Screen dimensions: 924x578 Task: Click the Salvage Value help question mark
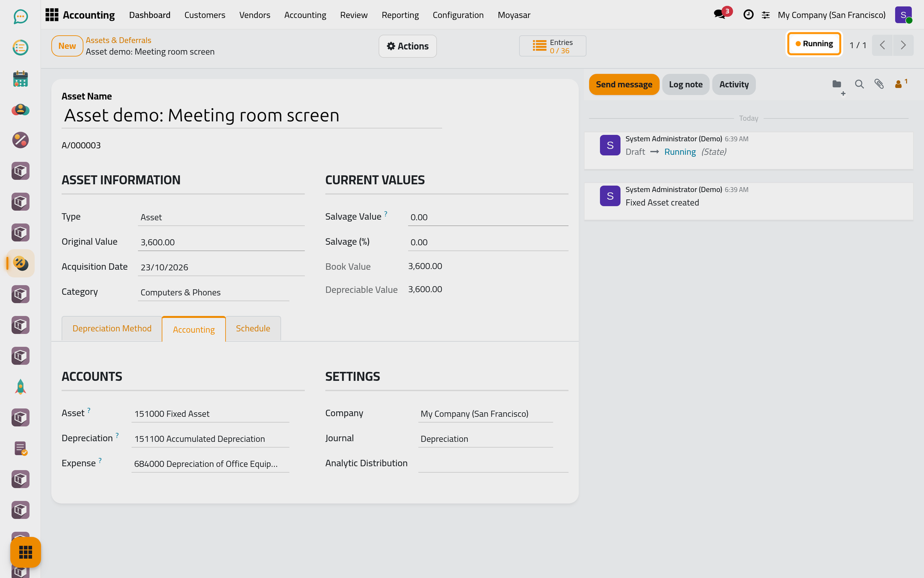[386, 213]
